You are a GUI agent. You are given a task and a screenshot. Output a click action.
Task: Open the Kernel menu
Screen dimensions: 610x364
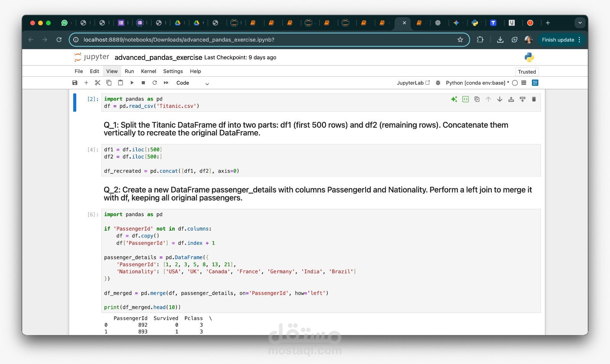pos(149,71)
